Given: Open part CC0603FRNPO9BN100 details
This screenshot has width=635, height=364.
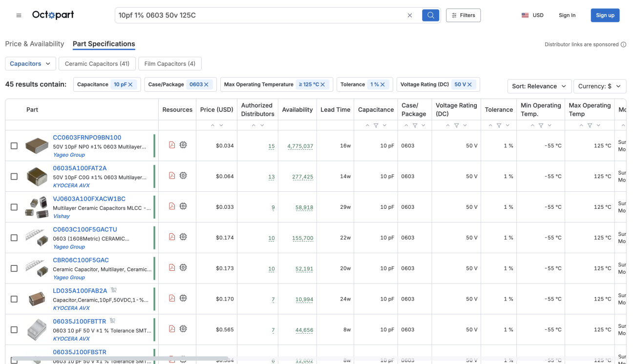Looking at the screenshot, I should pos(87,138).
